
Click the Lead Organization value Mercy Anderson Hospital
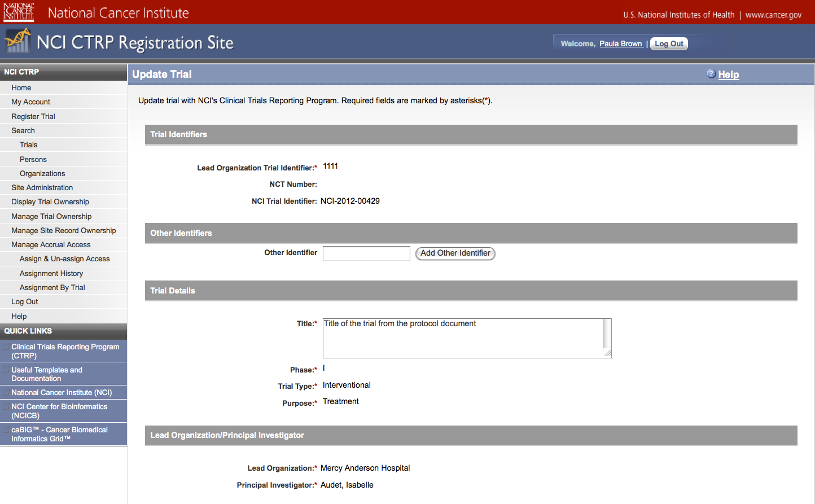365,468
